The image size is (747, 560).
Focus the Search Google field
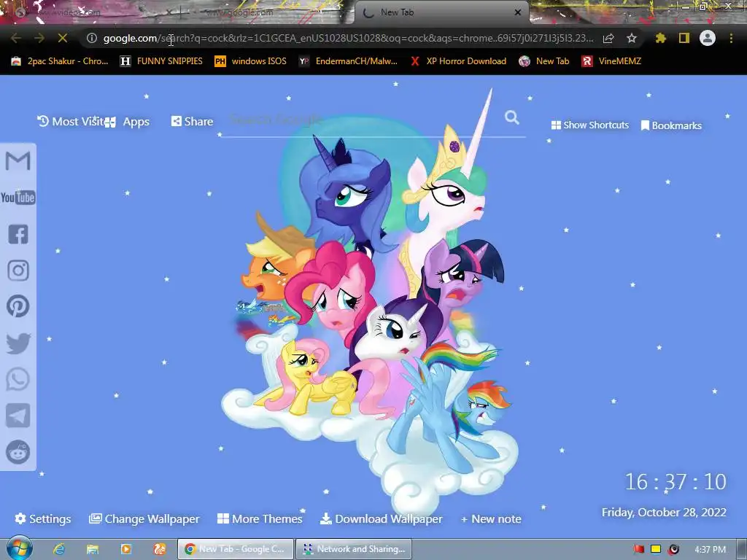click(x=362, y=119)
